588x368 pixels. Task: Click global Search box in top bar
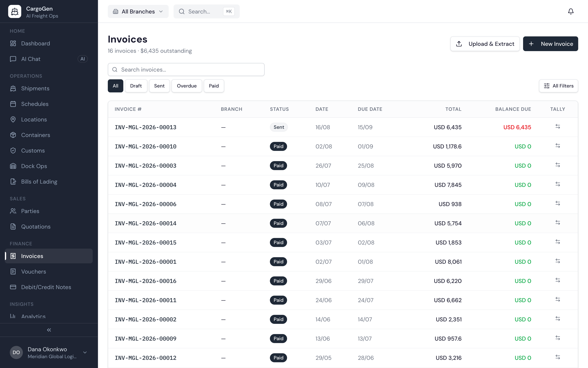[206, 11]
